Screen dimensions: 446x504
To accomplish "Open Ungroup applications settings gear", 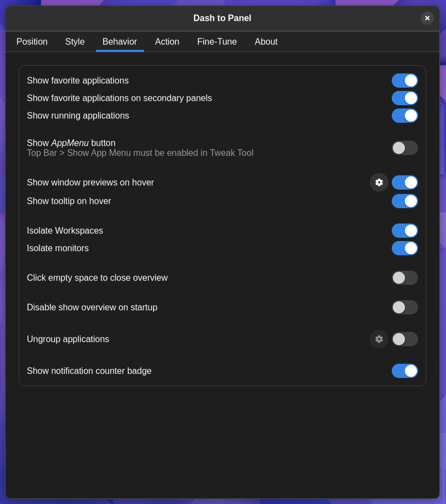I will click(x=379, y=339).
